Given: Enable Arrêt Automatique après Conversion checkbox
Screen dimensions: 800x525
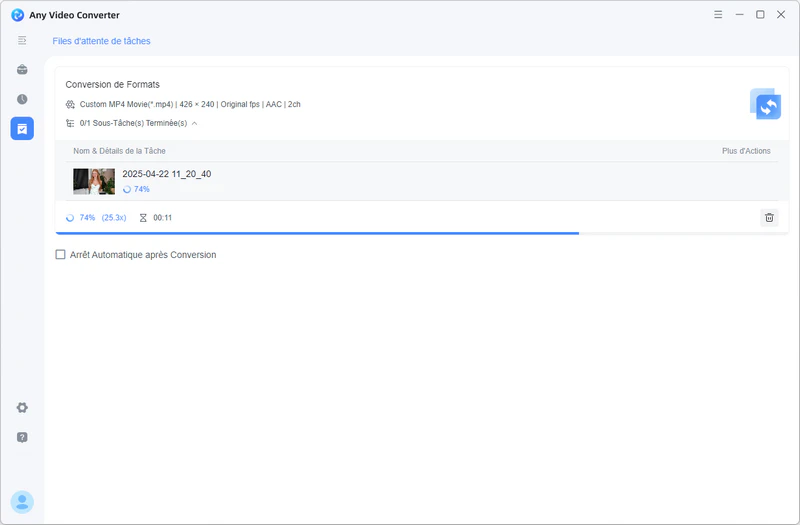Looking at the screenshot, I should pyautogui.click(x=61, y=255).
